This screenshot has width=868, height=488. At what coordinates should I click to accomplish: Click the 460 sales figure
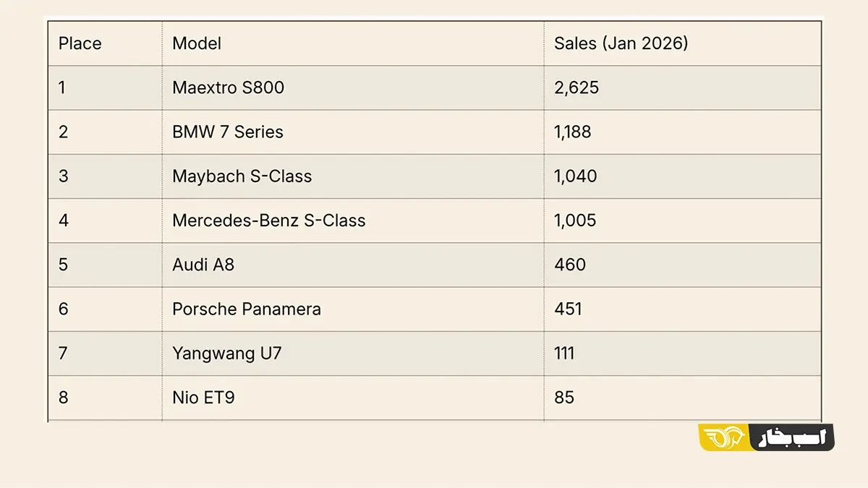[x=569, y=265]
